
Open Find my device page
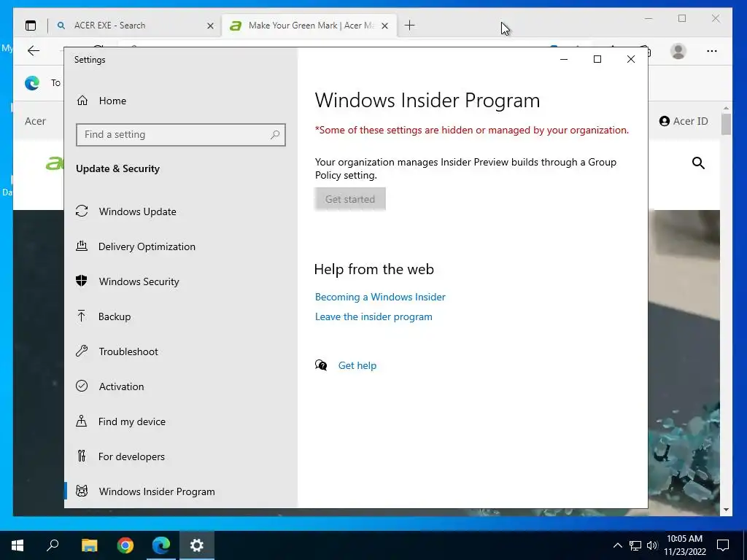pyautogui.click(x=181, y=421)
